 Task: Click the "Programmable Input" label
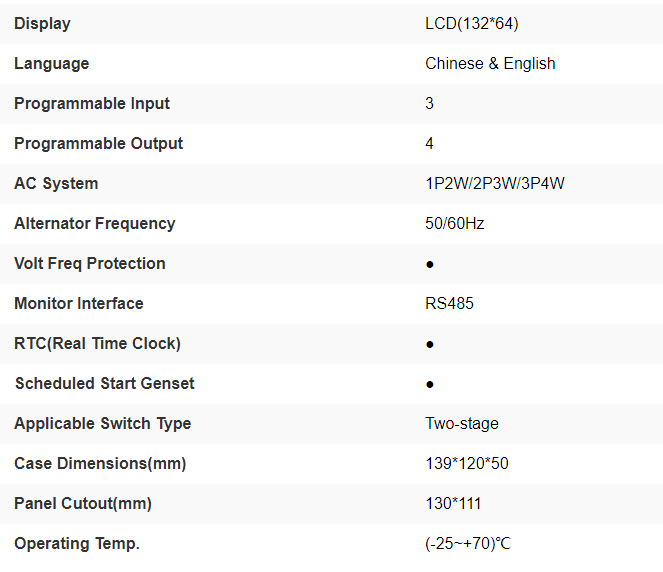click(x=92, y=103)
